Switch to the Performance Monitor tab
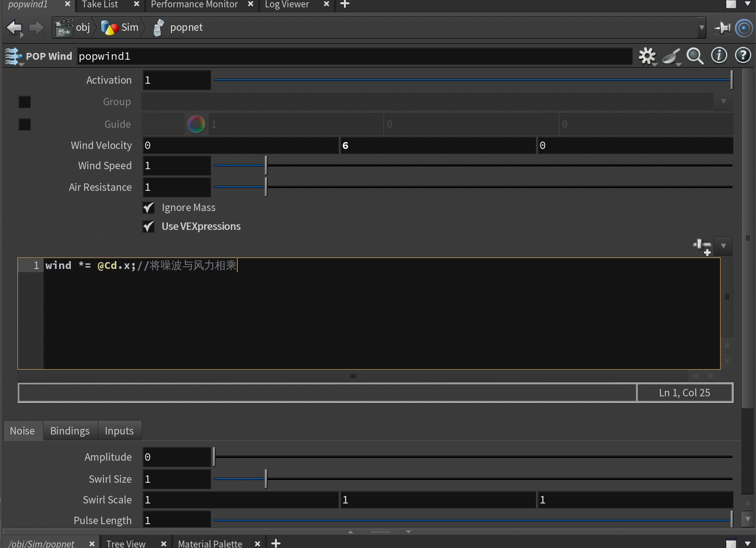 (194, 5)
